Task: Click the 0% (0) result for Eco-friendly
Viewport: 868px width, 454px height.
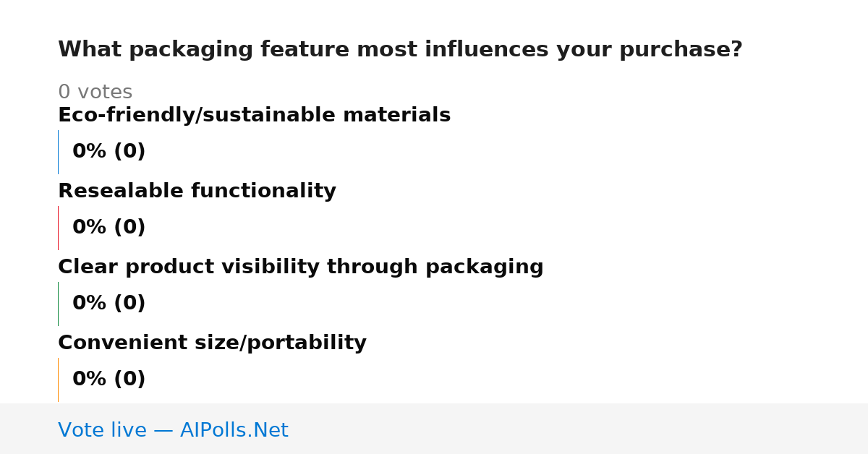Action: point(109,152)
